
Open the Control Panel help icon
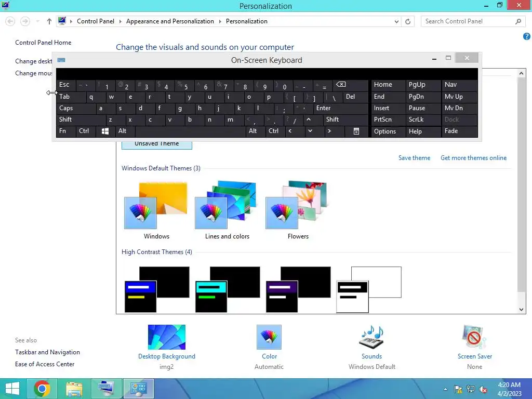pos(527,36)
